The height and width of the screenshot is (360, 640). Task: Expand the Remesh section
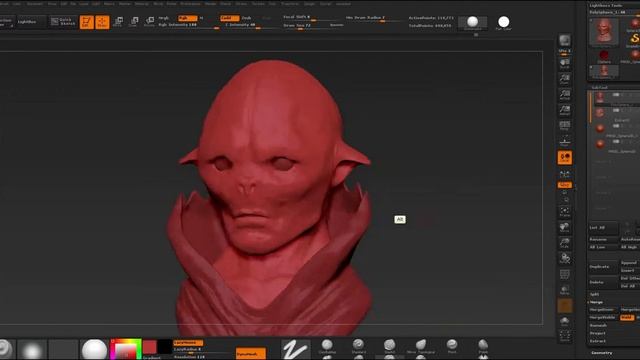598,326
